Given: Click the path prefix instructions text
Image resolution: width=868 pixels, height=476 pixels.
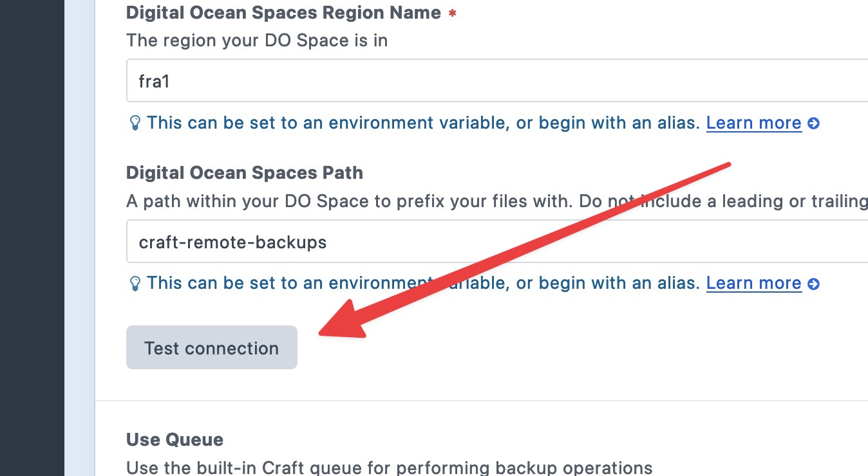Looking at the screenshot, I should click(497, 201).
